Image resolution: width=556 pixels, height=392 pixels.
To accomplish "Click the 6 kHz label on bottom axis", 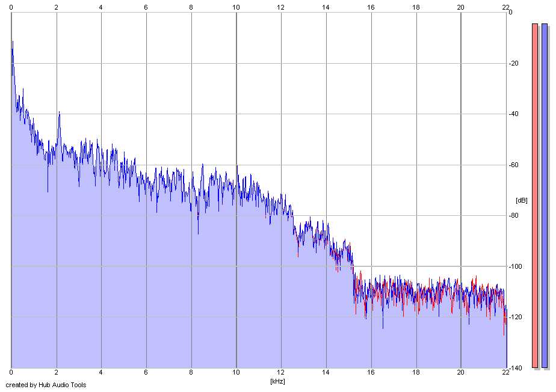I will (x=146, y=372).
